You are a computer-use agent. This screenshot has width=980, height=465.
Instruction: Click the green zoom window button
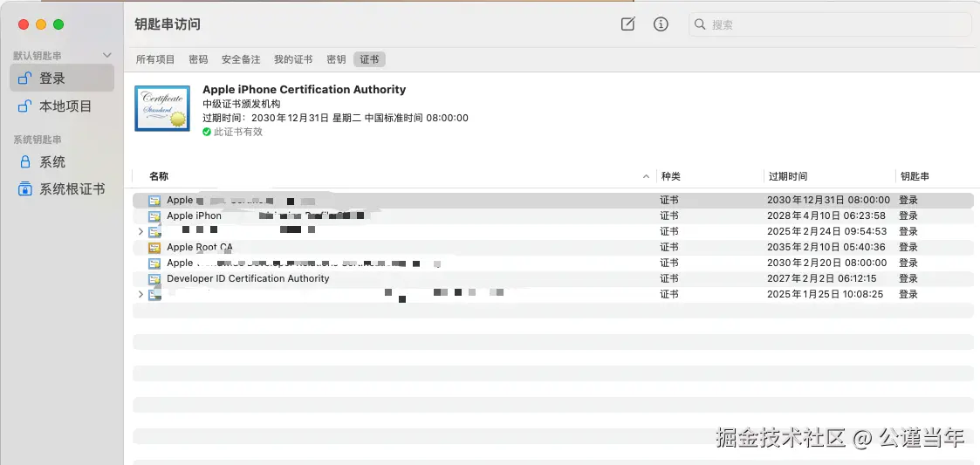pos(58,24)
